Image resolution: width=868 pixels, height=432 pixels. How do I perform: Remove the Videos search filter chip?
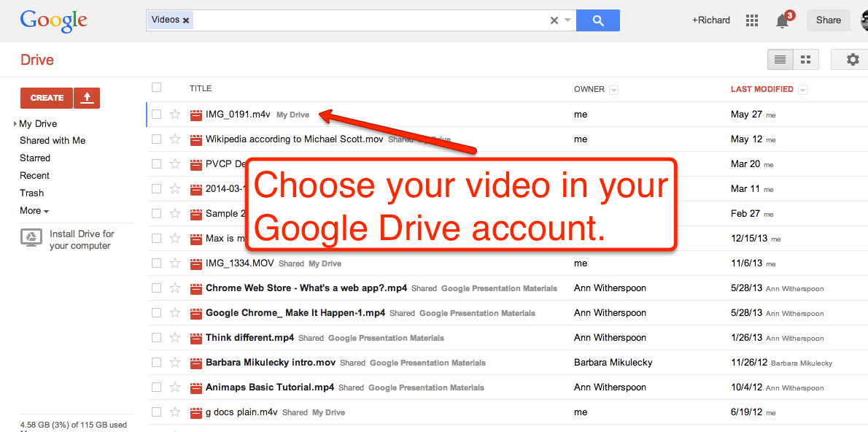(186, 20)
